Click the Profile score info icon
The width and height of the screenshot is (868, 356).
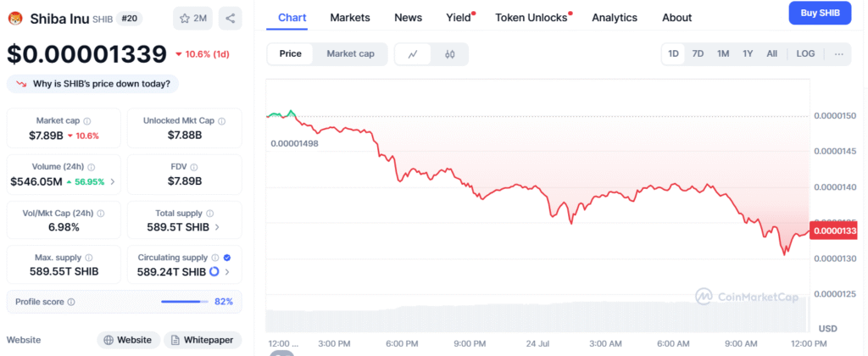71,302
